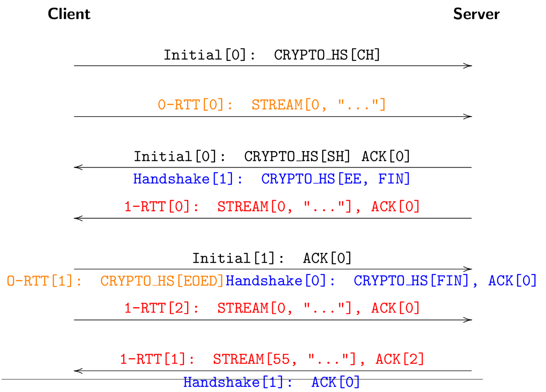
Task: Select the Initial[1]: ACK[0] message label
Action: click(x=272, y=258)
